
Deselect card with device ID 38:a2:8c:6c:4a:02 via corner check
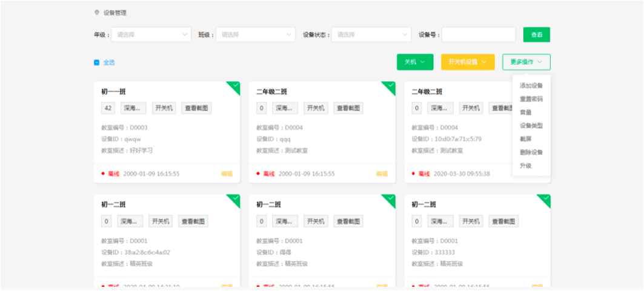[234, 199]
